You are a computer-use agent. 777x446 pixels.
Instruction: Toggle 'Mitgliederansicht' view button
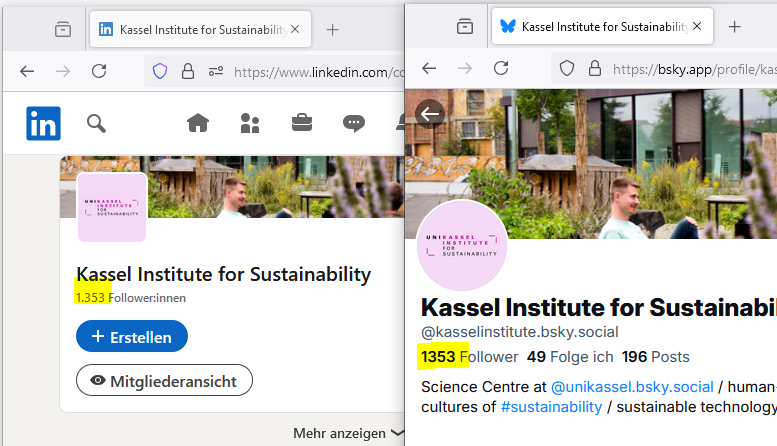164,380
